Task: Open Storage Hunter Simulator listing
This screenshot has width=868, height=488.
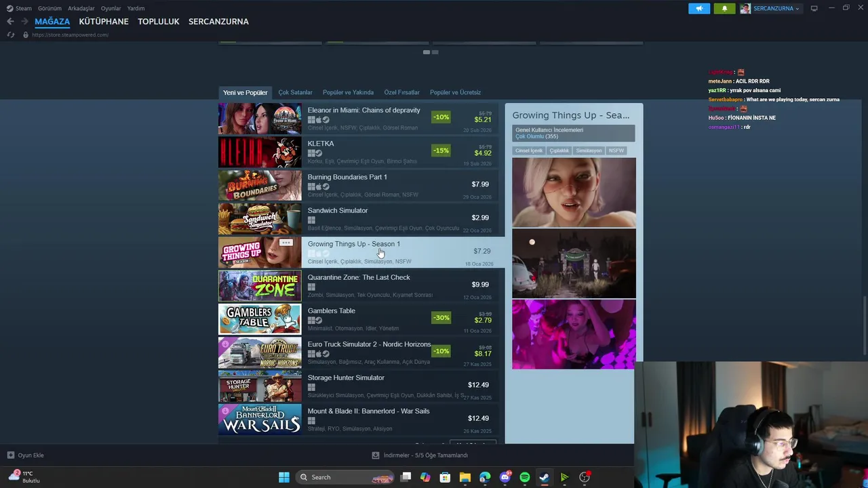Action: [x=358, y=386]
